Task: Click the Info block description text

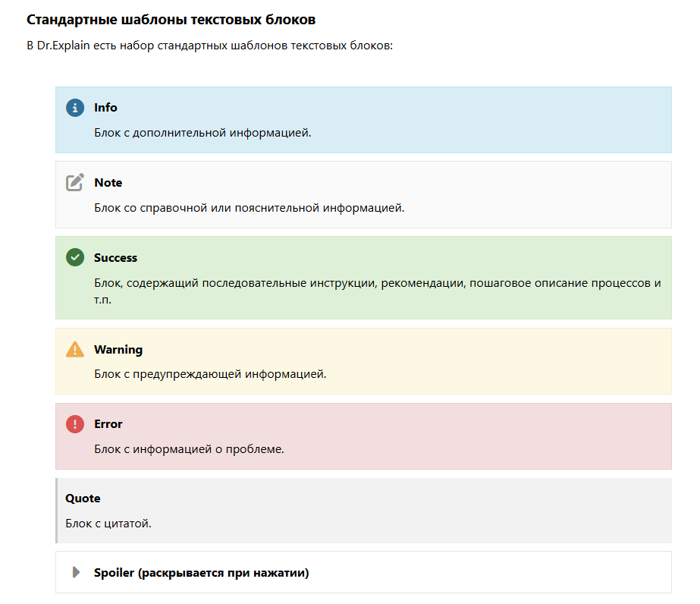Action: (202, 133)
